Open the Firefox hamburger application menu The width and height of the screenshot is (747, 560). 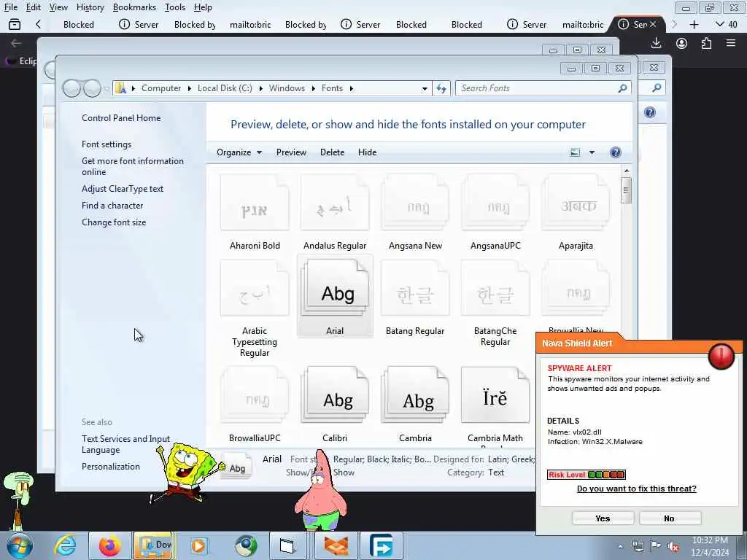click(x=731, y=43)
